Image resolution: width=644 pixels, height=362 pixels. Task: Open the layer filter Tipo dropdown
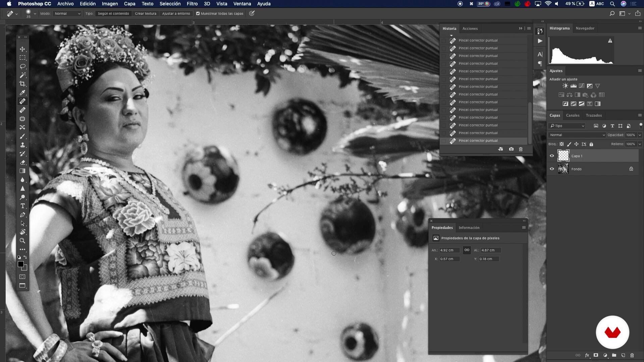(567, 126)
